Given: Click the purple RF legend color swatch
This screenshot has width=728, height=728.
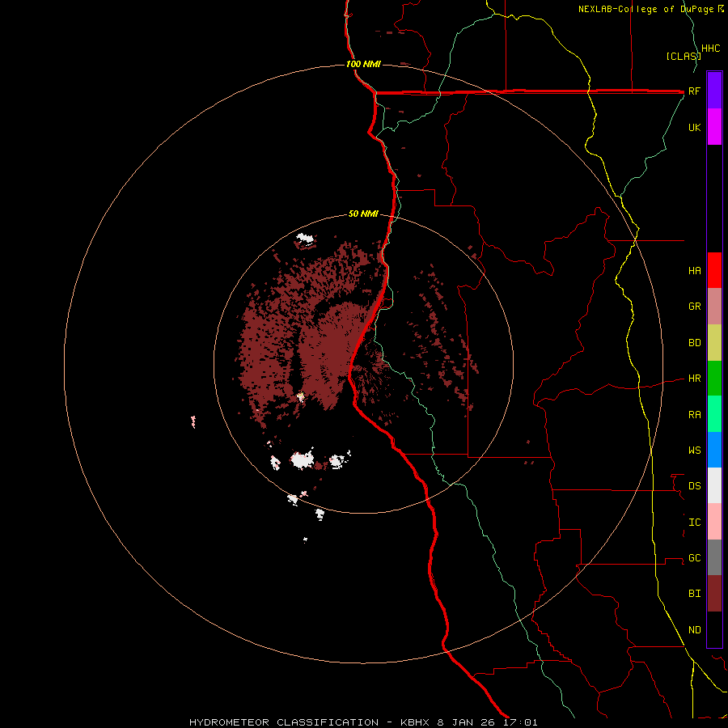Looking at the screenshot, I should pos(714,91).
